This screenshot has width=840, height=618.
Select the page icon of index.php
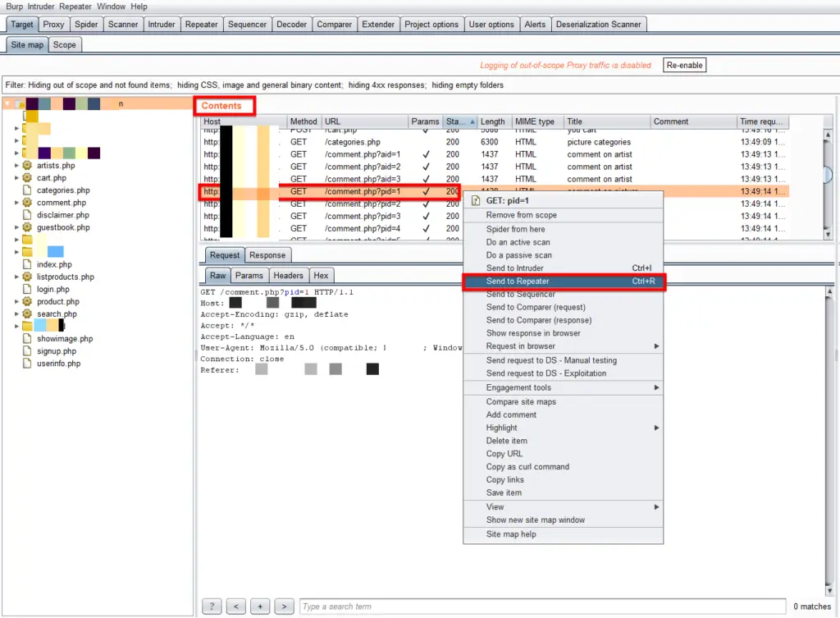(x=27, y=264)
